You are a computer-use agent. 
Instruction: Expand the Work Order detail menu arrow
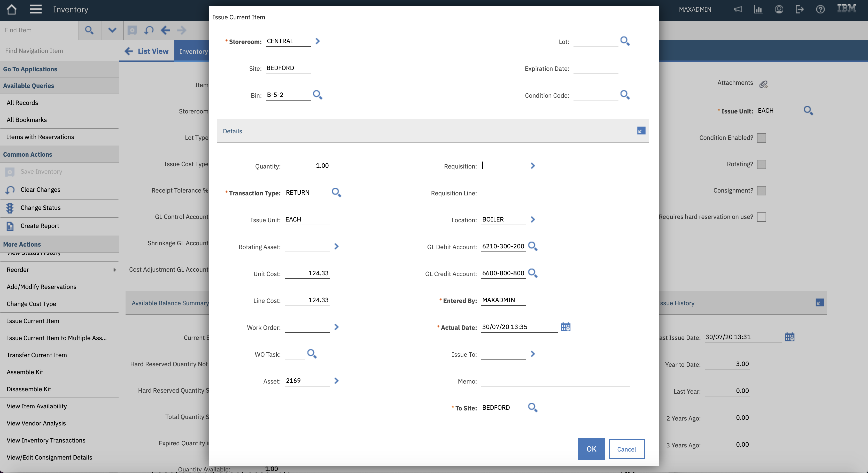pyautogui.click(x=336, y=327)
